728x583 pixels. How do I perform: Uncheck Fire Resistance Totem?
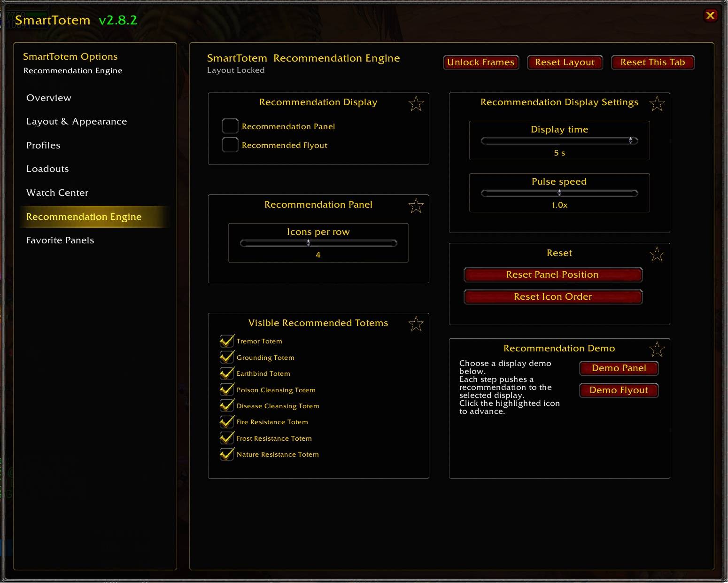pos(227,422)
